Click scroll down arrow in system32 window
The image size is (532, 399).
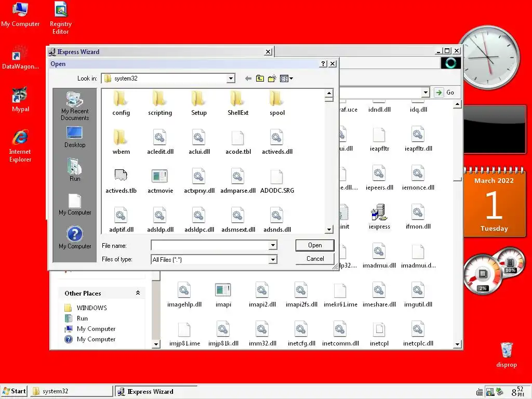[457, 344]
